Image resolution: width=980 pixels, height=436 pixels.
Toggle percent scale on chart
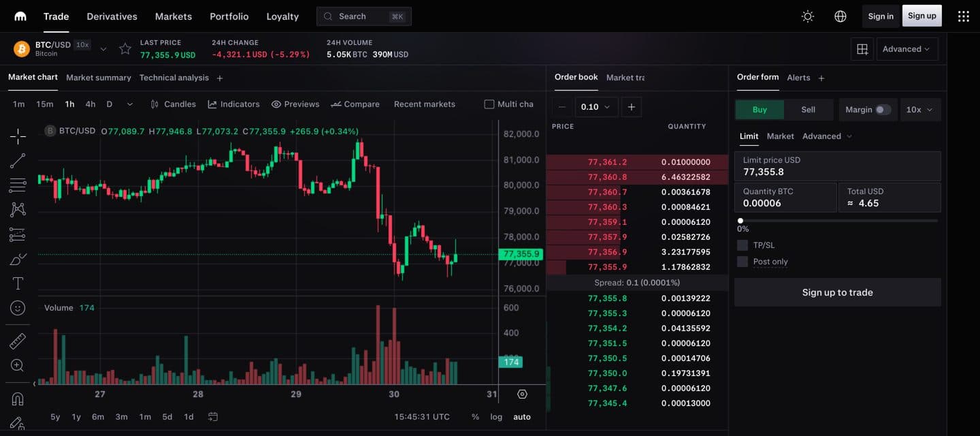coord(475,417)
